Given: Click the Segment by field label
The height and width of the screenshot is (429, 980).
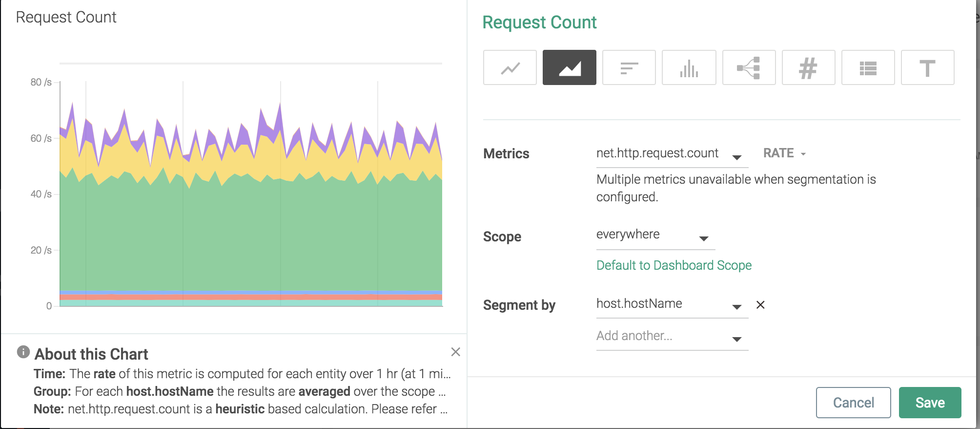Looking at the screenshot, I should tap(519, 305).
